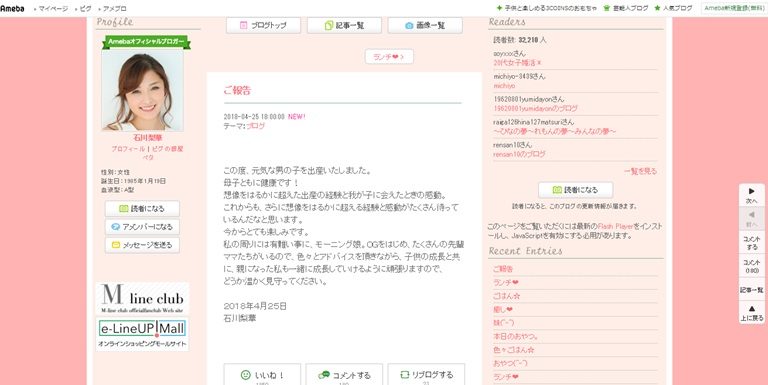Go to previous entry ランチ❤
Viewport: 768px width, 385px height.
pyautogui.click(x=389, y=57)
